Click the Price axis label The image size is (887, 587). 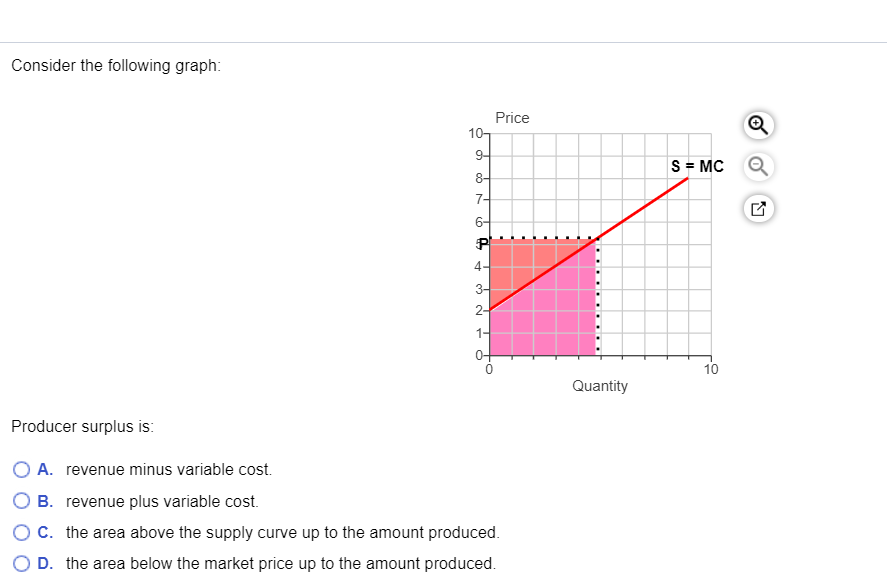click(512, 117)
